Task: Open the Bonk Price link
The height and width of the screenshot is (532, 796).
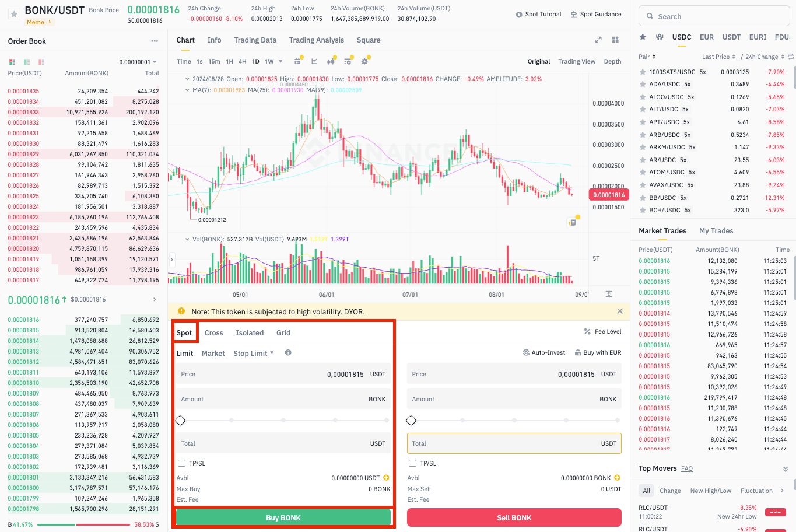Action: tap(104, 10)
